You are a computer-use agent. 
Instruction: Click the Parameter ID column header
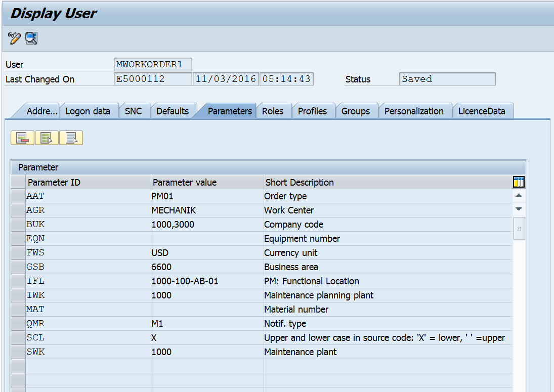tap(88, 182)
